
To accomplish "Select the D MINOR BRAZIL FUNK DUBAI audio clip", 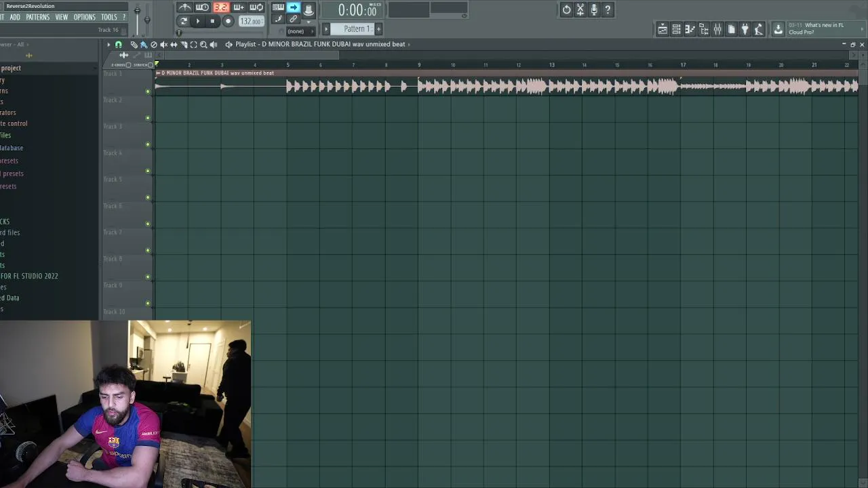I will tap(507, 82).
